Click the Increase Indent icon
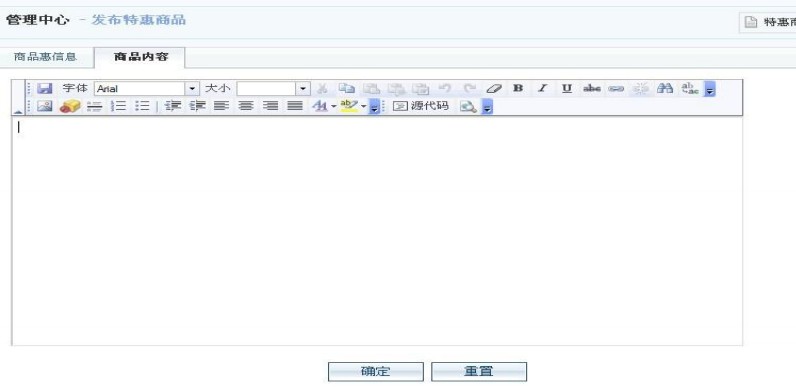The height and width of the screenshot is (390, 796). point(197,106)
